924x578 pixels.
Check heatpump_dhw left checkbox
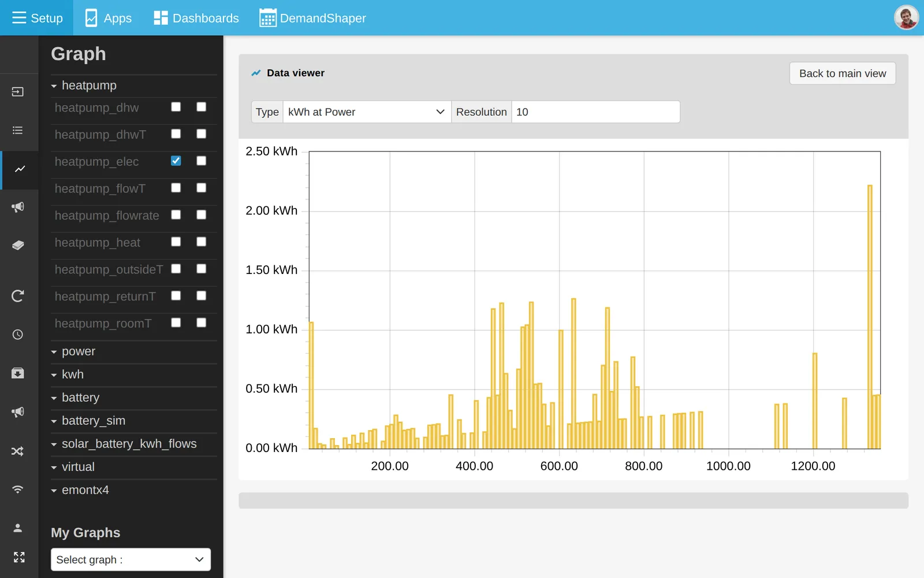[x=176, y=107]
